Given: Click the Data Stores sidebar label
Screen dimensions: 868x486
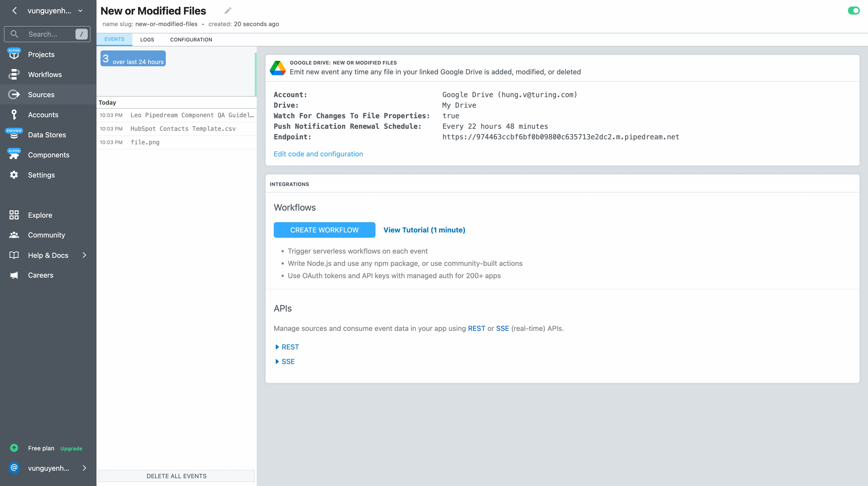Looking at the screenshot, I should [47, 135].
